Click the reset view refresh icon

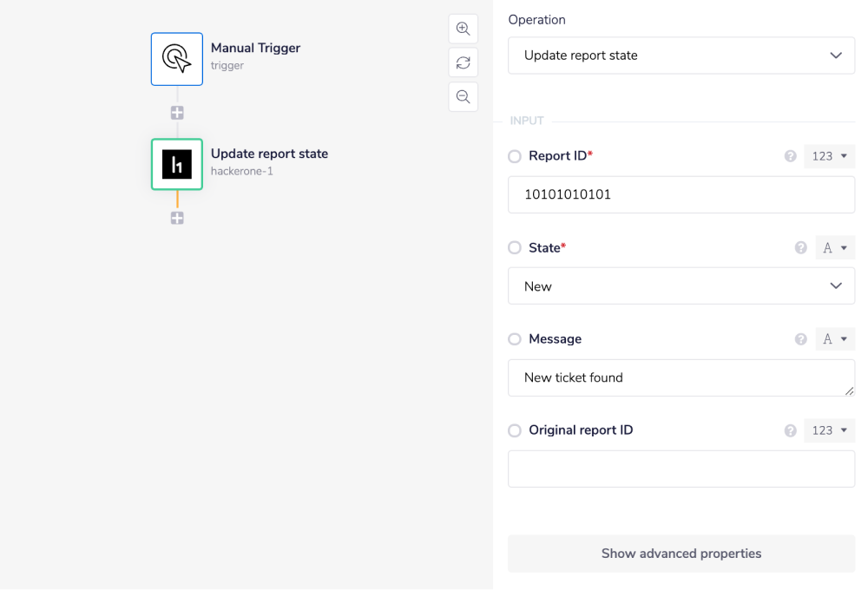point(463,62)
